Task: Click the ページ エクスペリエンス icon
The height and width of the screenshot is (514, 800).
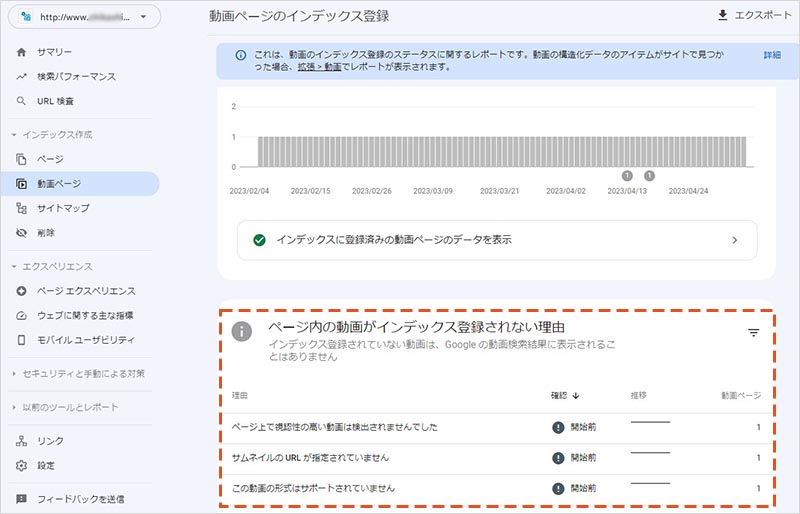Action: (x=22, y=291)
